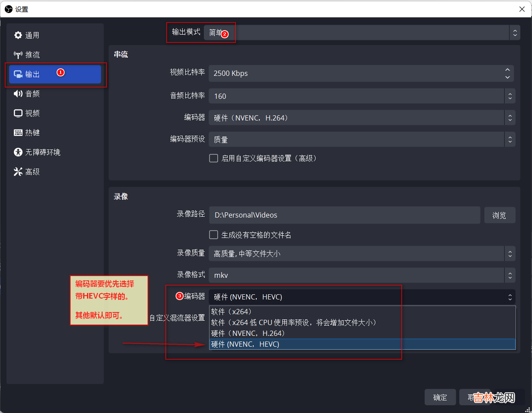
Task: Click the Audio speaker icon in sidebar
Action: coord(18,94)
